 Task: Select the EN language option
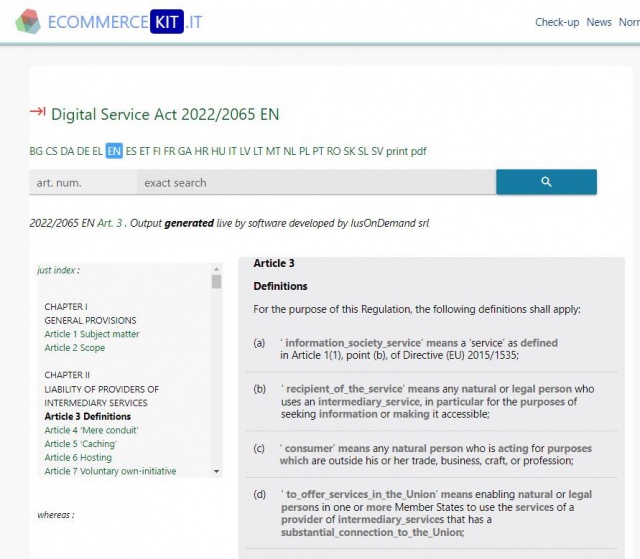click(114, 151)
